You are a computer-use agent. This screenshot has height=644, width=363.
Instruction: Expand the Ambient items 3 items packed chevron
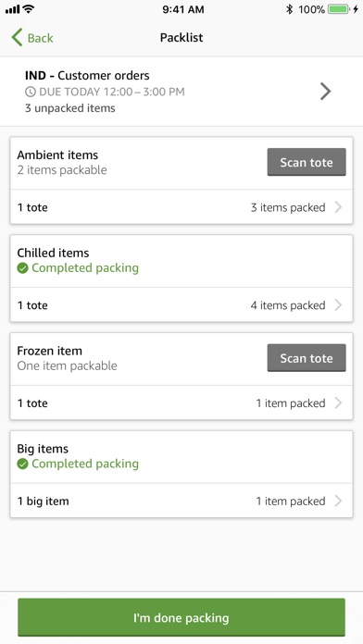pos(338,207)
